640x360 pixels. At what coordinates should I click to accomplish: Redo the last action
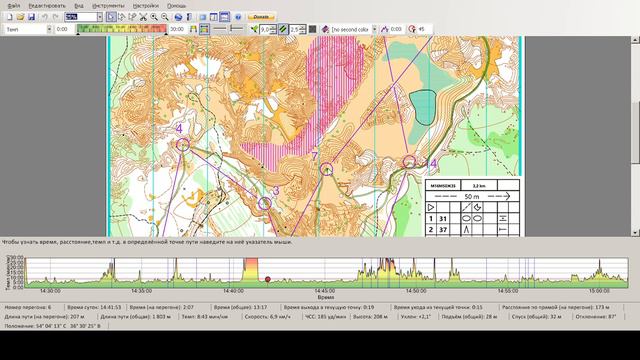[56, 17]
